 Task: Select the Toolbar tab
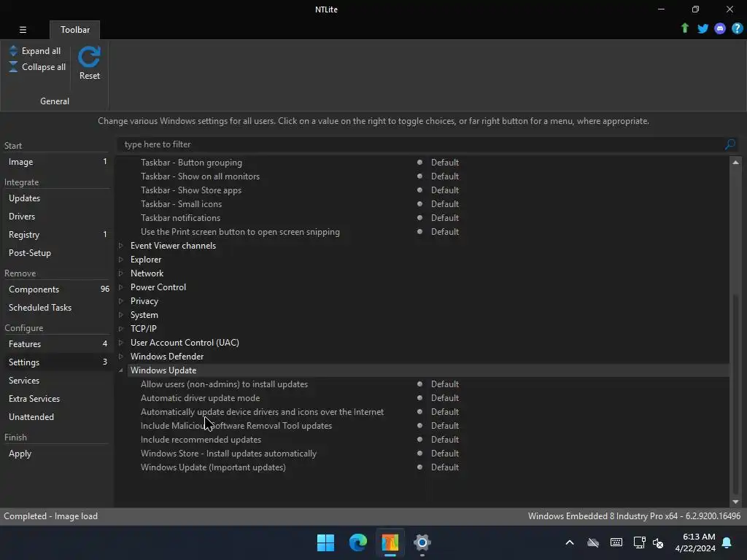coord(75,29)
